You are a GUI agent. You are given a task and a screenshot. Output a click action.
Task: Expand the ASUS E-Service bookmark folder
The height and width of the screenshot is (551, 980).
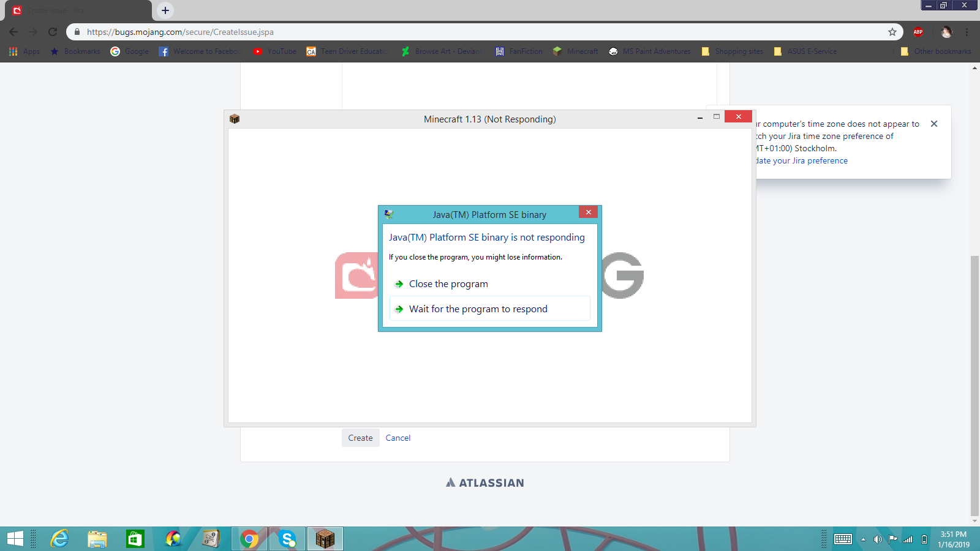pyautogui.click(x=805, y=51)
